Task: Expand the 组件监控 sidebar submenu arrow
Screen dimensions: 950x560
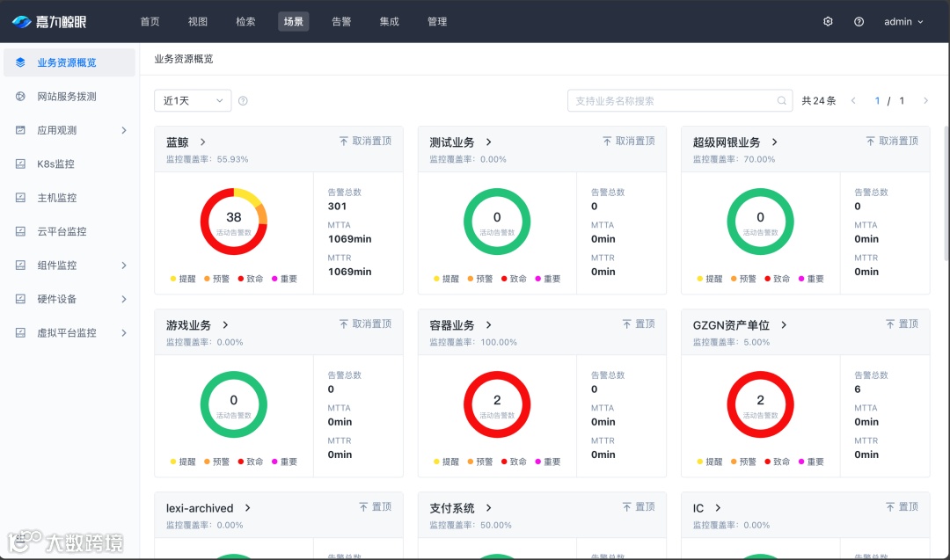Action: click(x=124, y=265)
